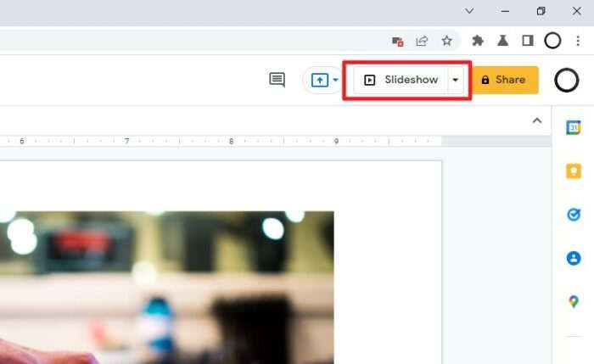Open the tab search chevron in title bar
Screen dimensions: 594x364
click(469, 11)
